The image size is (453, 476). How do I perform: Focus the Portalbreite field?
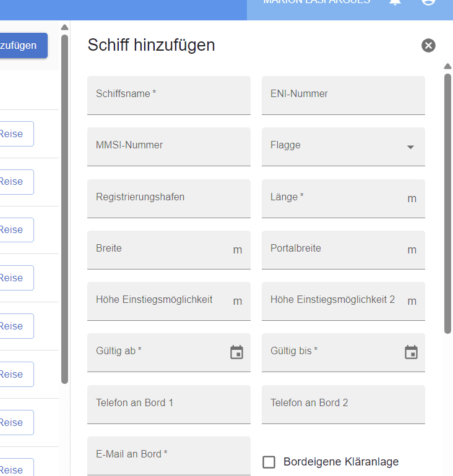point(343,250)
